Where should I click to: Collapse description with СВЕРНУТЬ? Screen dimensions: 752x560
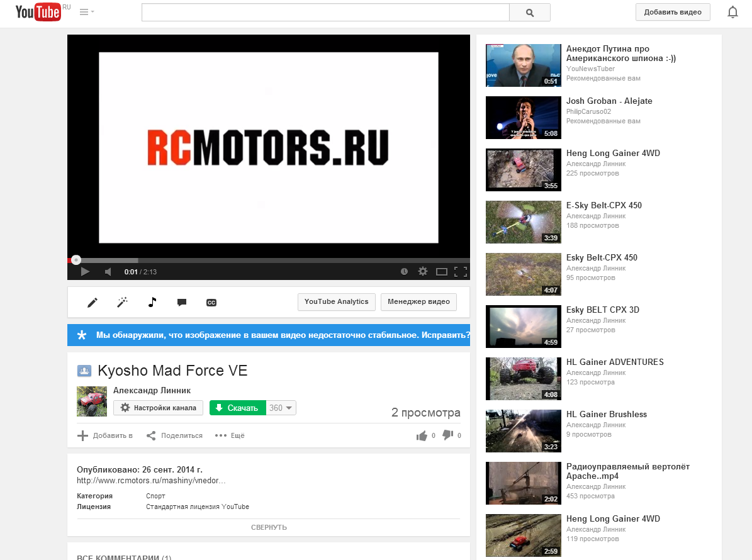click(x=269, y=527)
